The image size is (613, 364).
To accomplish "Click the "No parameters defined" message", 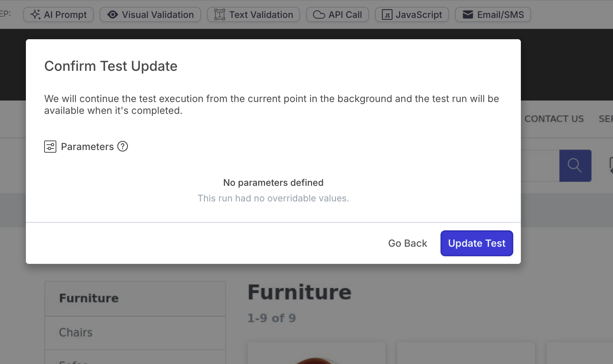I will click(273, 183).
